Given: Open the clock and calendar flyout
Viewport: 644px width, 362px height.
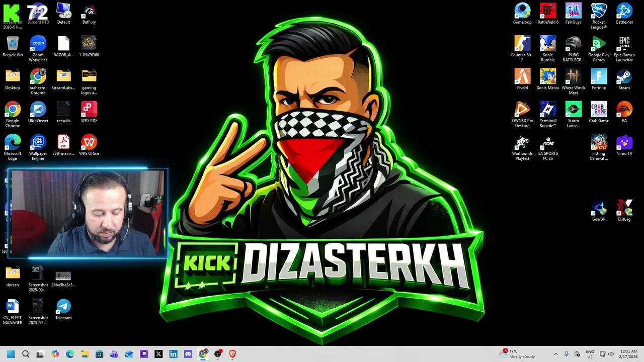Looking at the screenshot, I should 629,354.
